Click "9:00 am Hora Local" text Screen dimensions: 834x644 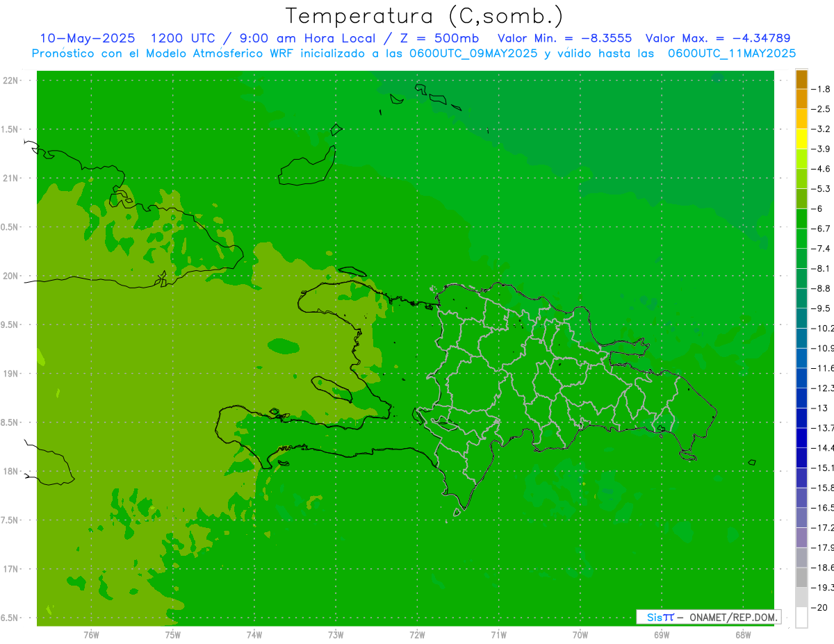pos(307,38)
